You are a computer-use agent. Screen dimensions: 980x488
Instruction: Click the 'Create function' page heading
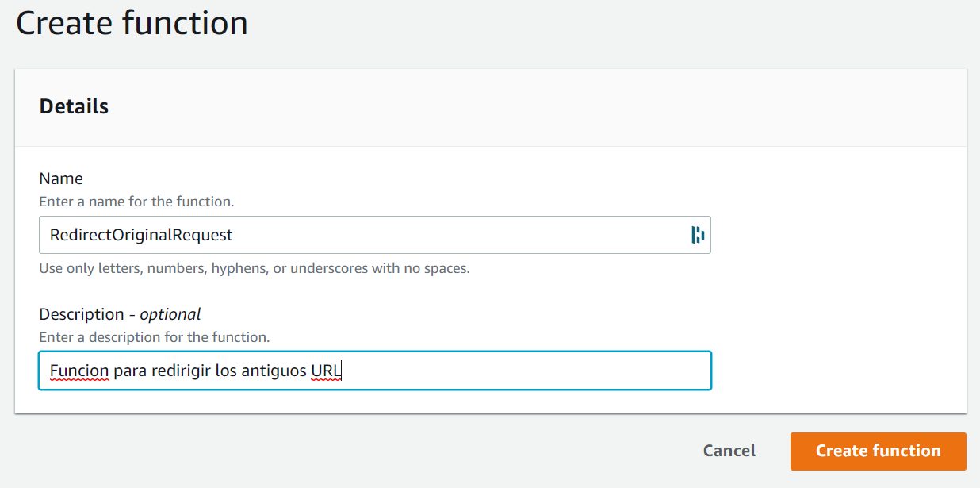click(x=132, y=22)
